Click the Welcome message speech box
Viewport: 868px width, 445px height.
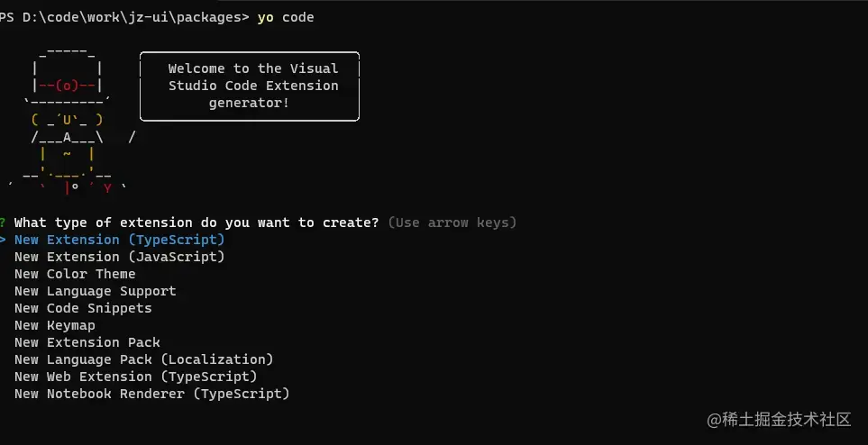pos(250,86)
